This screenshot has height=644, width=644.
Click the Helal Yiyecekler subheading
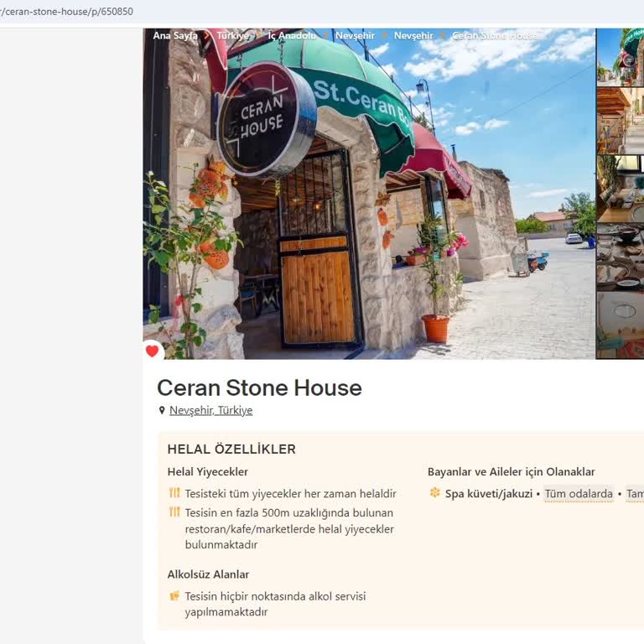point(208,472)
